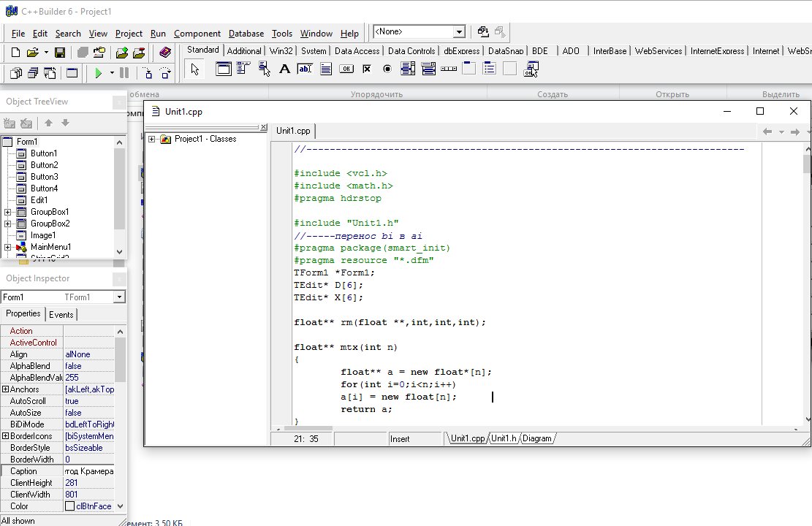Open the Project menu
Viewport: 812px width, 526px height.
point(129,34)
